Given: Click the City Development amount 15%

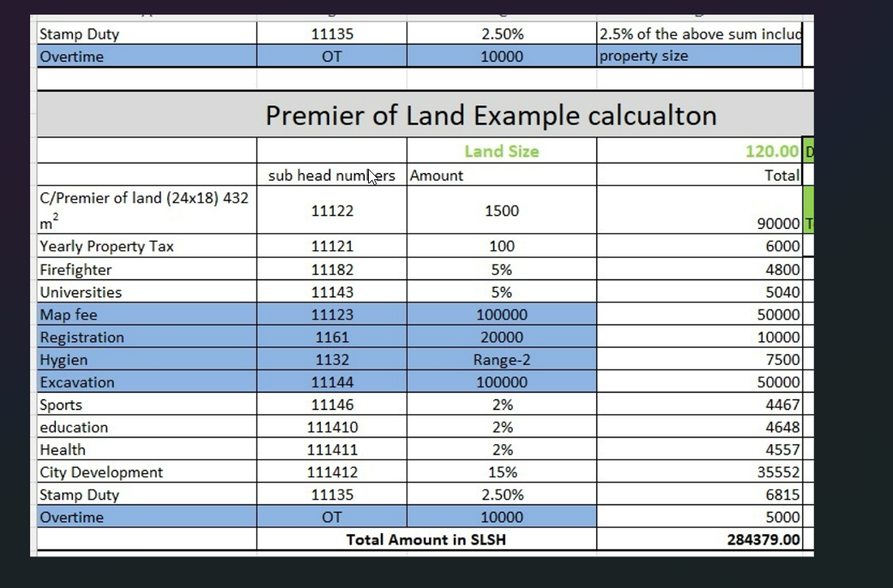Looking at the screenshot, I should (502, 472).
